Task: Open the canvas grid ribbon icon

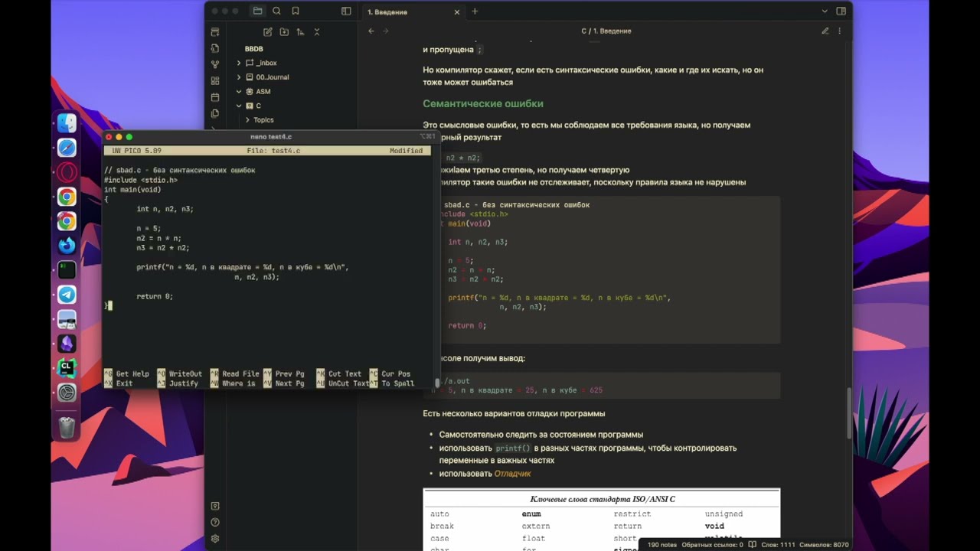Action: click(215, 81)
